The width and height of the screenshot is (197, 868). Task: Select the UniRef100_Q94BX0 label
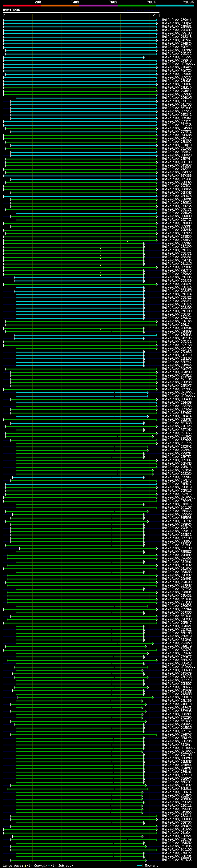pyautogui.click(x=176, y=43)
